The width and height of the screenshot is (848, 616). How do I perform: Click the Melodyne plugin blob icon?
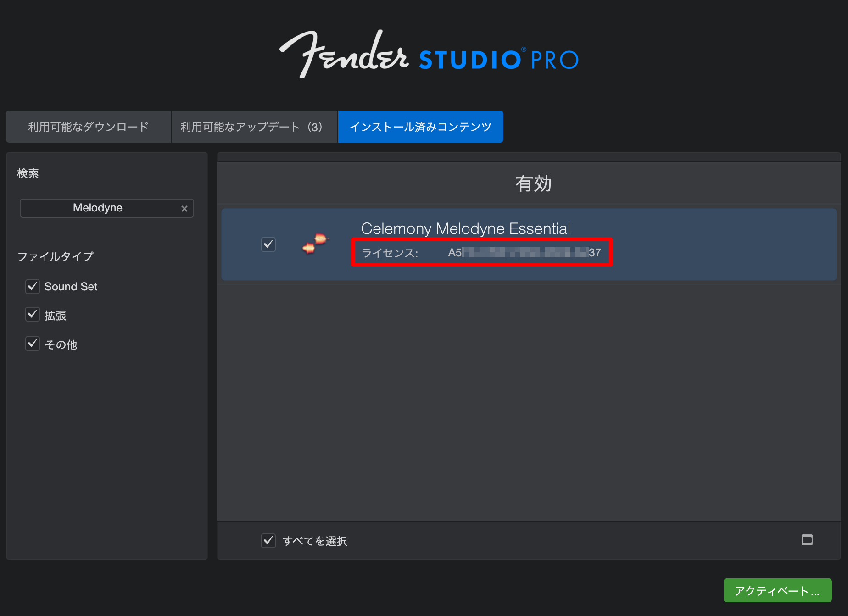tap(315, 244)
